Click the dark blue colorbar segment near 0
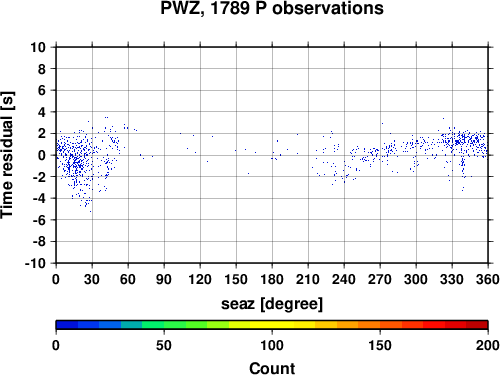The image size is (500, 375). 67,325
